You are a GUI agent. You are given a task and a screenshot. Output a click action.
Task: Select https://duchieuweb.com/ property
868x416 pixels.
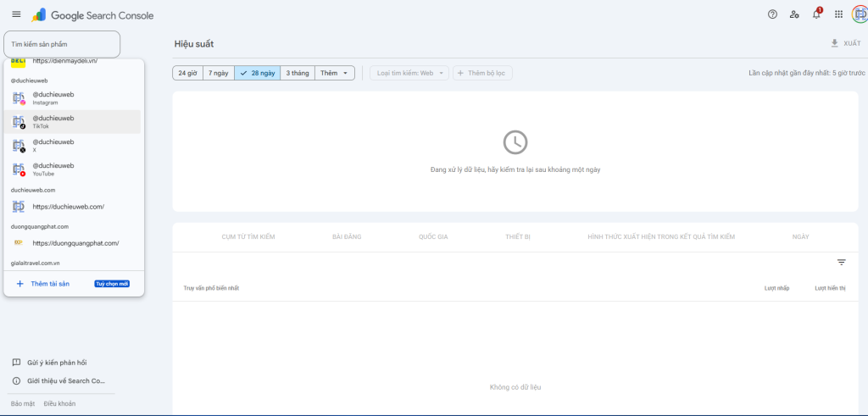[72, 207]
